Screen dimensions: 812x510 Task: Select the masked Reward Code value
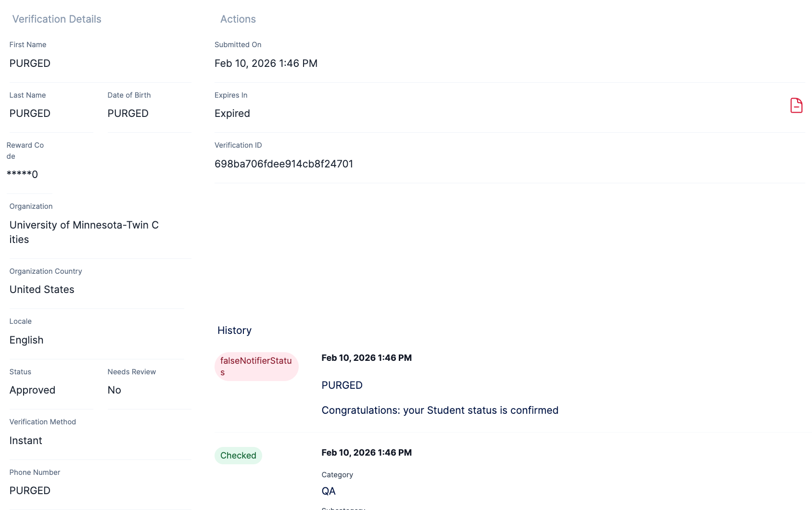pyautogui.click(x=22, y=174)
